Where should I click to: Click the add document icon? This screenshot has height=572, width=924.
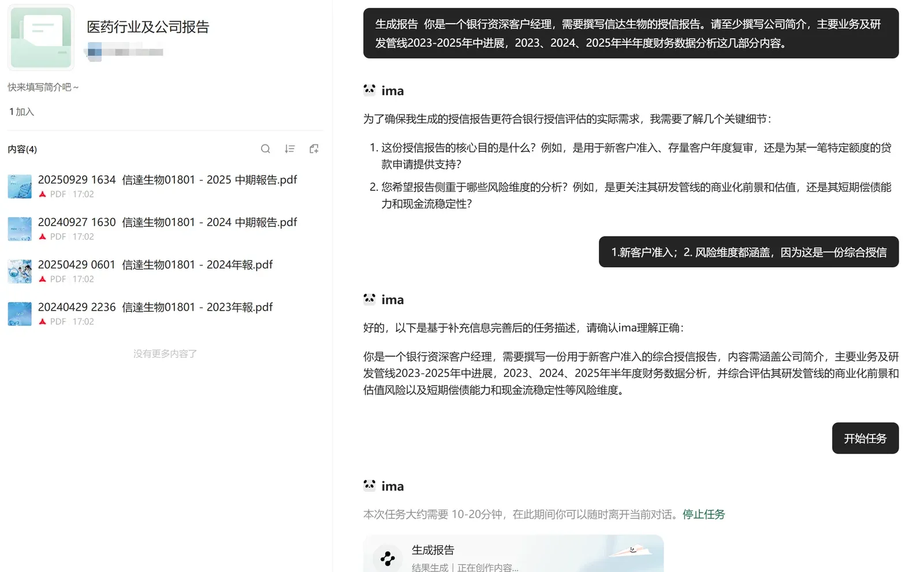click(314, 148)
